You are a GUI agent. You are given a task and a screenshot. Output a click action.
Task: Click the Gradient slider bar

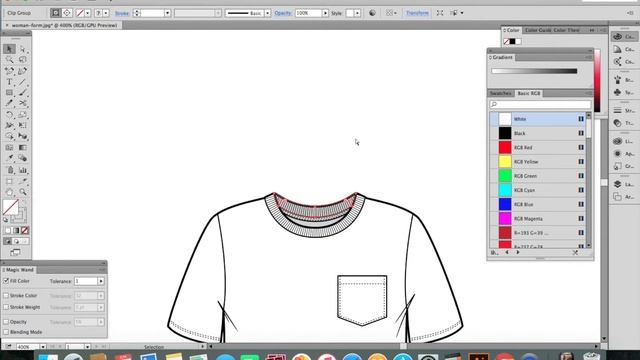click(x=534, y=71)
